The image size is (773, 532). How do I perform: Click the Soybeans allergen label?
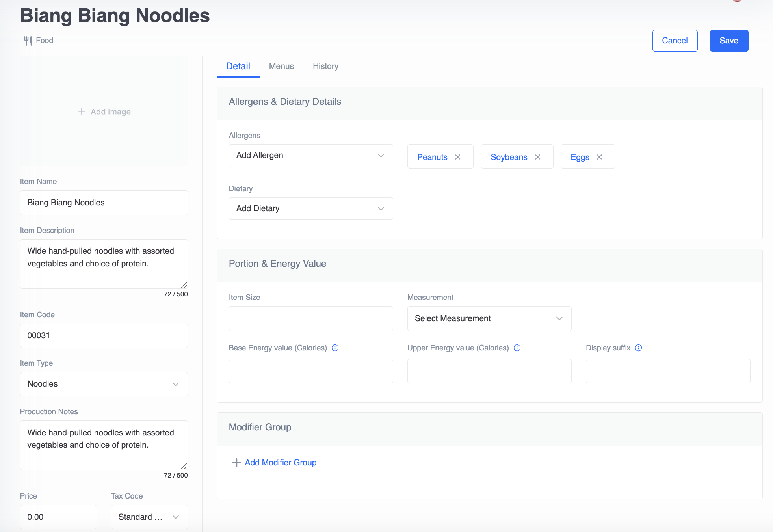(509, 157)
